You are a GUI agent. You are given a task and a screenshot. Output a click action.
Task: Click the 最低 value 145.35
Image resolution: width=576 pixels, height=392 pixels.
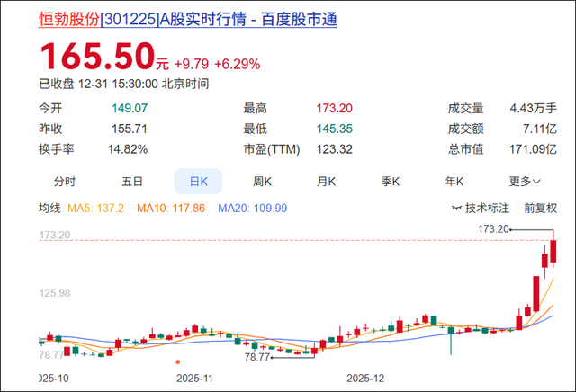334,129
